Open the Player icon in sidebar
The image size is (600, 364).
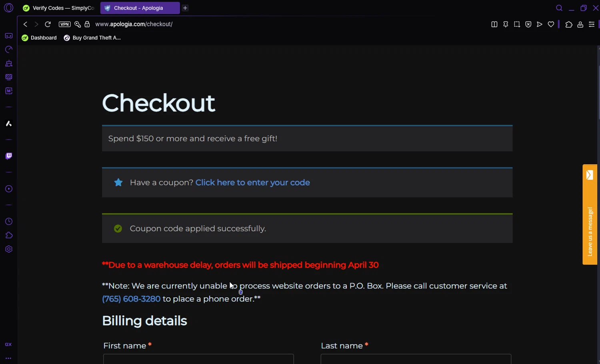8,189
